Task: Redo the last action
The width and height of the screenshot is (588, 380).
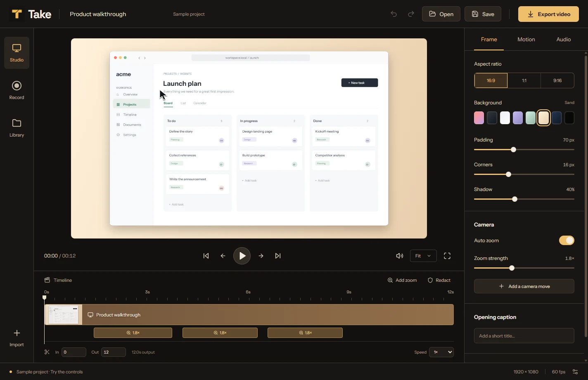Action: point(411,14)
